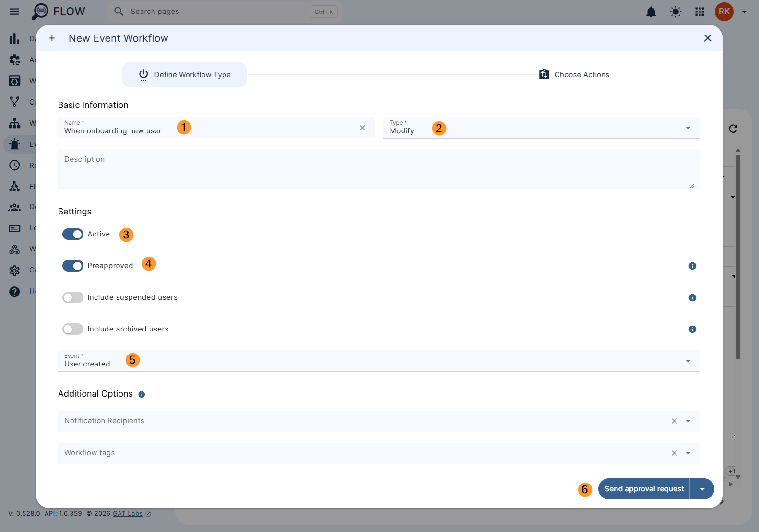Open the apps grid launcher
Image resolution: width=759 pixels, height=532 pixels.
700,12
